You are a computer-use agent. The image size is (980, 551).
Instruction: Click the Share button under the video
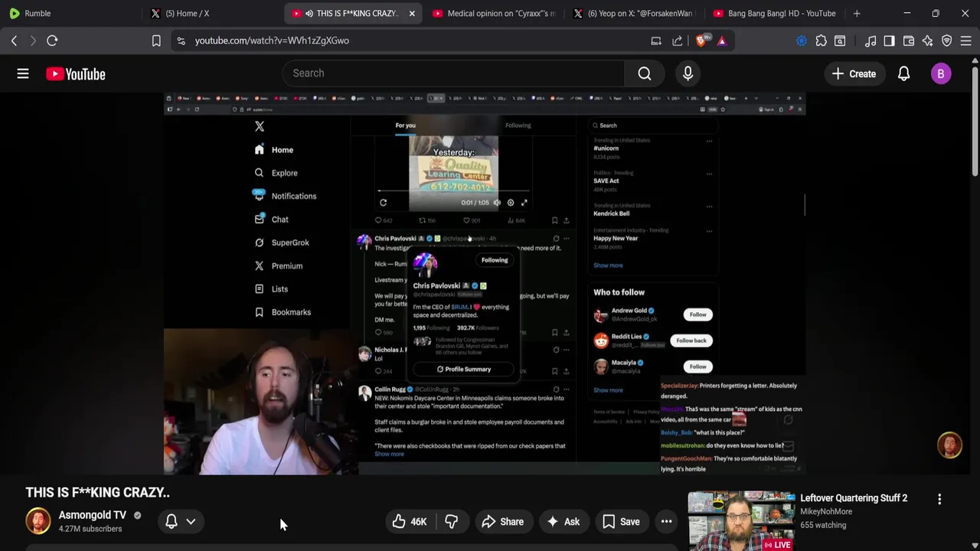point(503,522)
